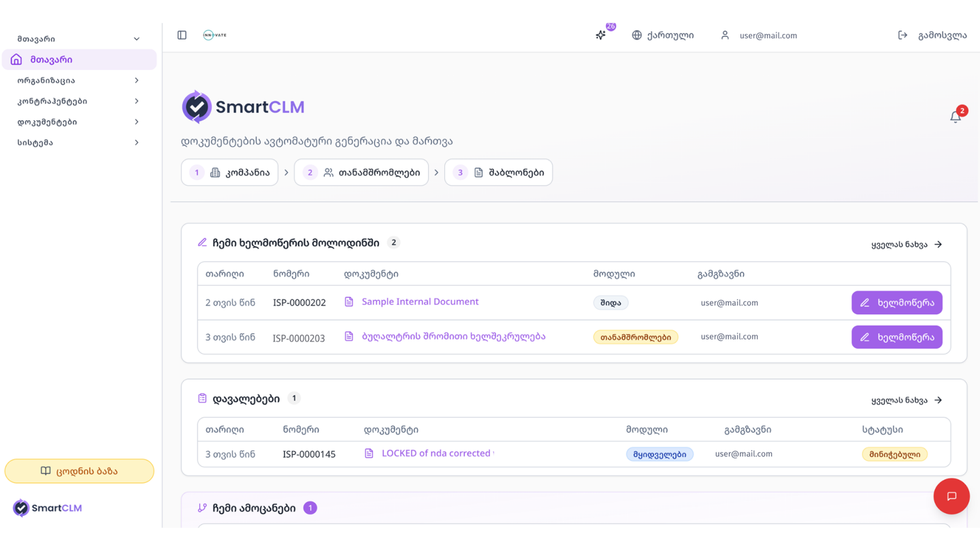Click the Innovate logo in top bar
The width and height of the screenshot is (980, 551).
[214, 35]
